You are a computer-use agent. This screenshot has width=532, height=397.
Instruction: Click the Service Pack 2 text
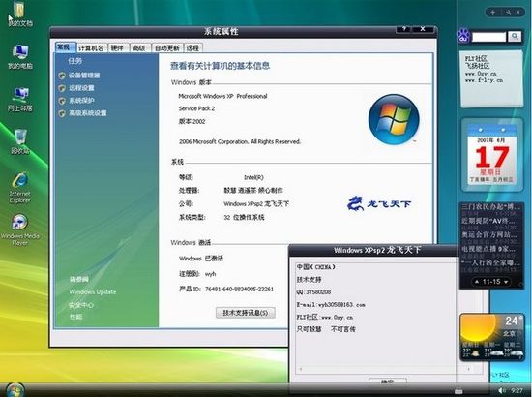click(x=196, y=108)
